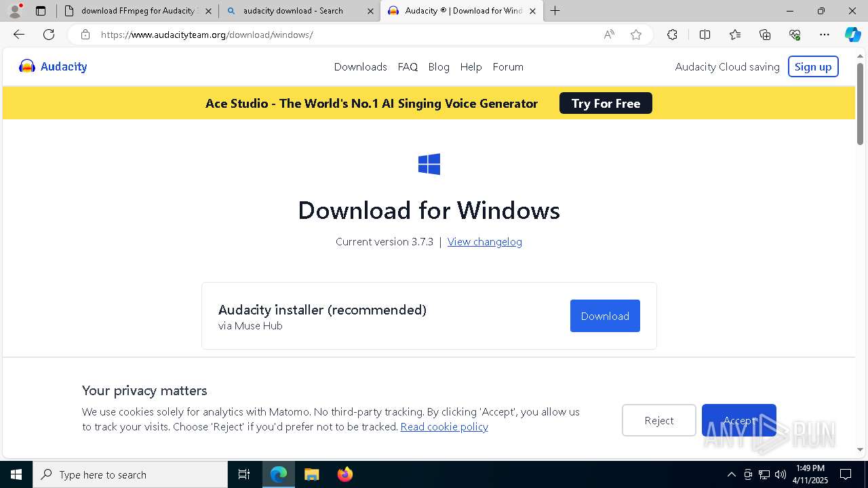The image size is (868, 488).
Task: Add page to favorites star icon
Action: pos(636,35)
